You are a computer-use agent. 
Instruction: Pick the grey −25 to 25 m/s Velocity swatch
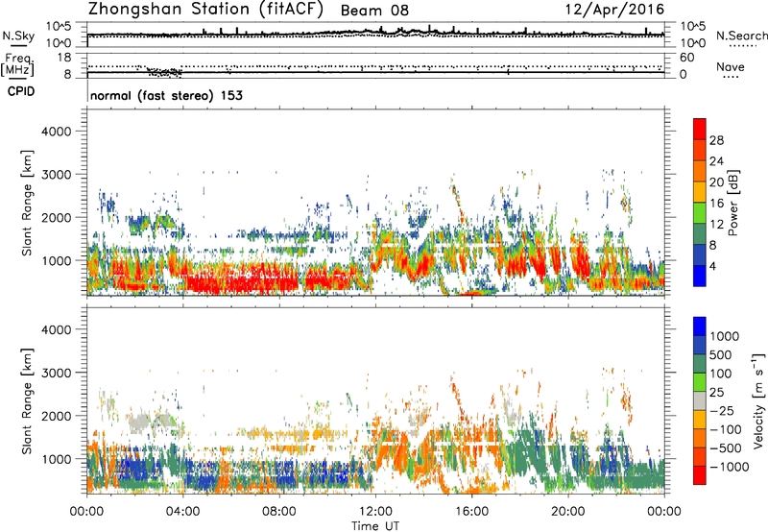pos(700,400)
